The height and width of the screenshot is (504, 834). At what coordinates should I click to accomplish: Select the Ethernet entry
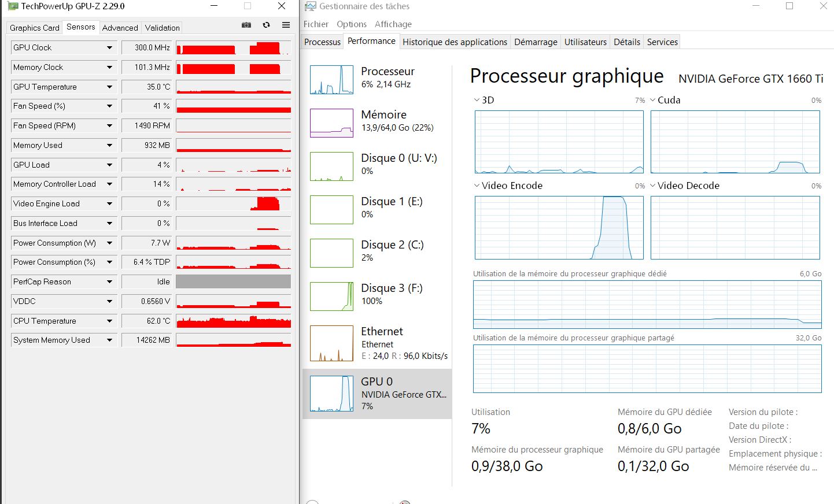(377, 343)
